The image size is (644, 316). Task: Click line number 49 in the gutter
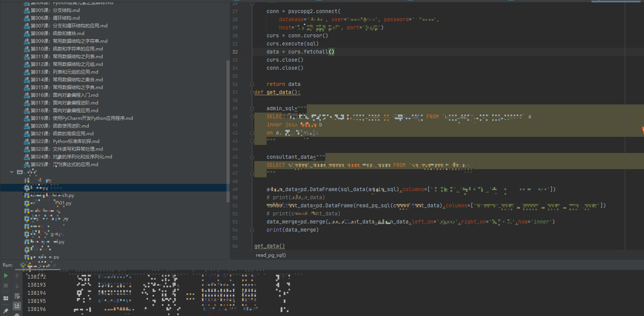(x=235, y=190)
